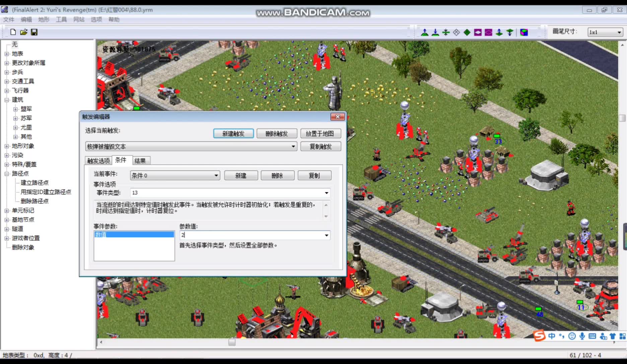The image size is (627, 364).
Task: Click the 删除触发 button
Action: [x=277, y=133]
